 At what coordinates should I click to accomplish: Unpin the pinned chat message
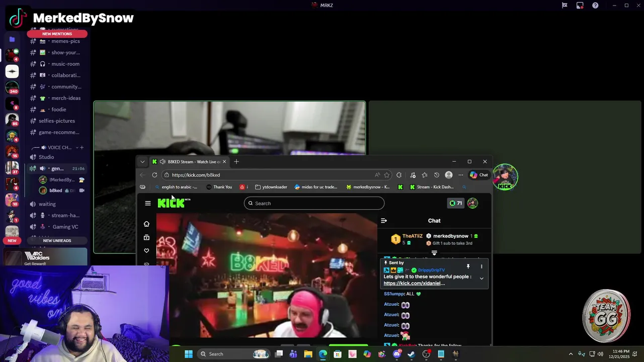coord(468,266)
